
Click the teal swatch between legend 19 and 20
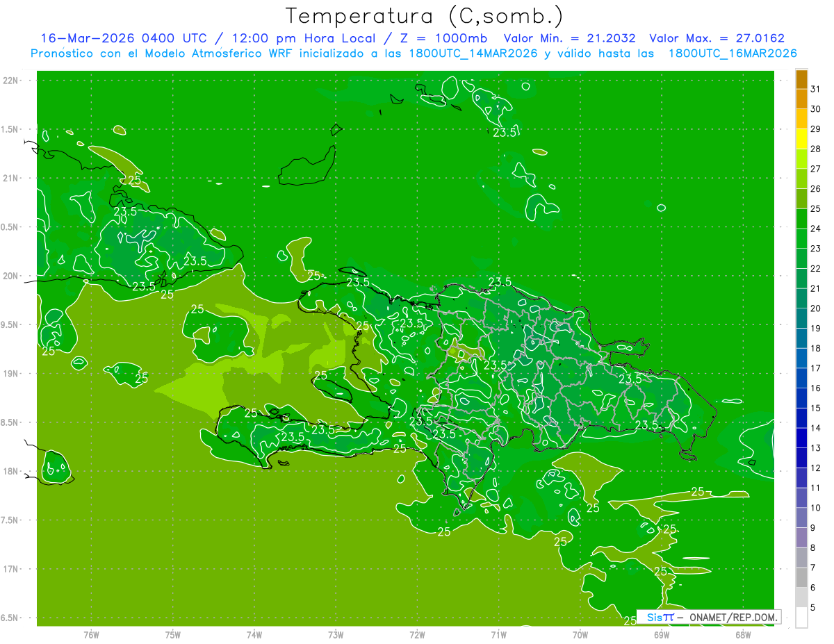tap(801, 318)
